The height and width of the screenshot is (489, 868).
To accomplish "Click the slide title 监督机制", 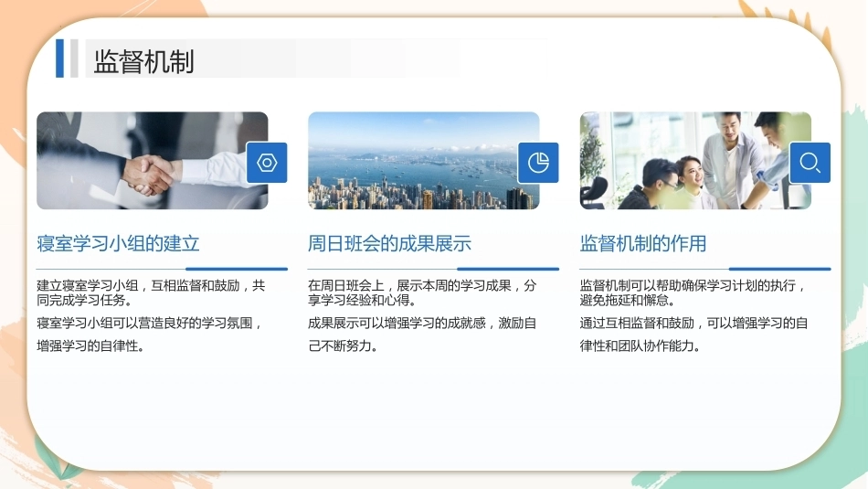I will 143,61.
